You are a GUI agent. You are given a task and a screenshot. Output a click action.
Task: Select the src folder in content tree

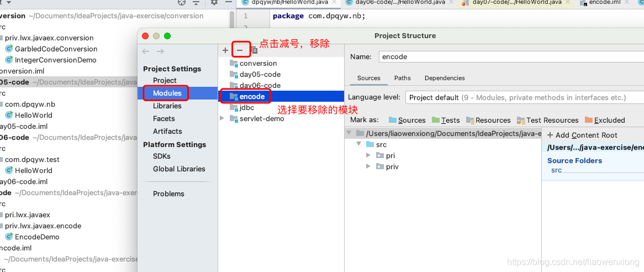(x=376, y=145)
